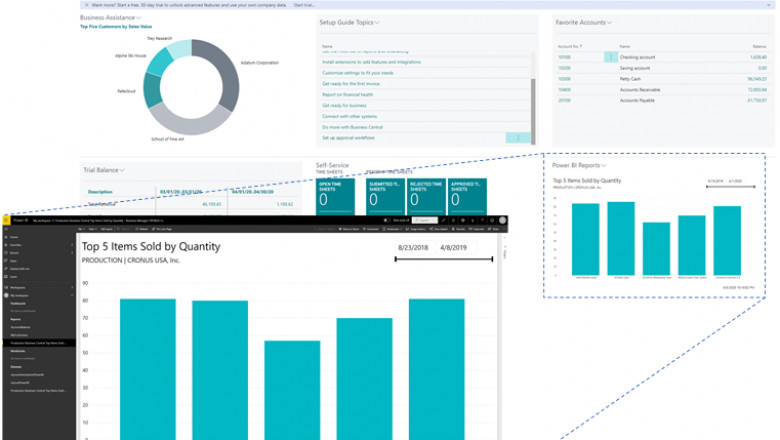Select highlighted Production Business Central report
The width and height of the screenshot is (780, 440).
pos(39,343)
